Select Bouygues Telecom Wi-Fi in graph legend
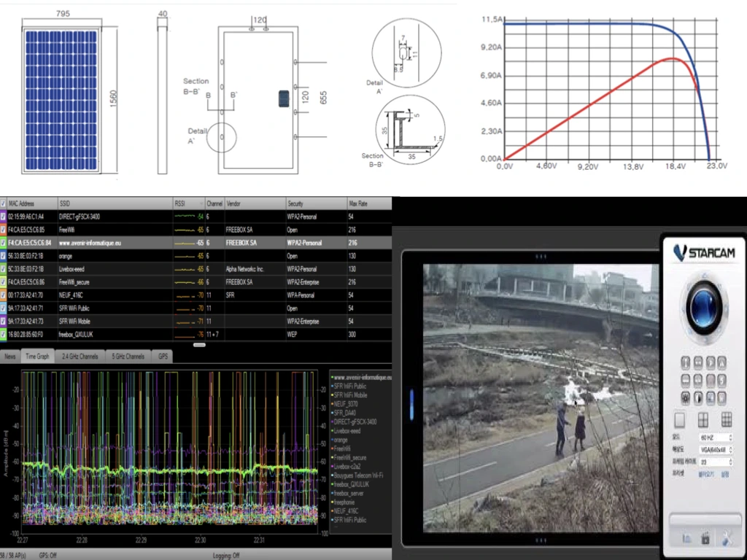The image size is (747, 560). tap(357, 475)
